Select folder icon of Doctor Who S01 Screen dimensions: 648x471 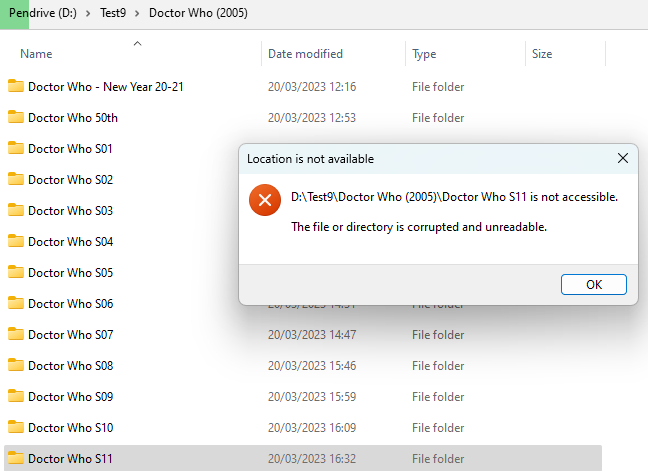[x=16, y=148]
